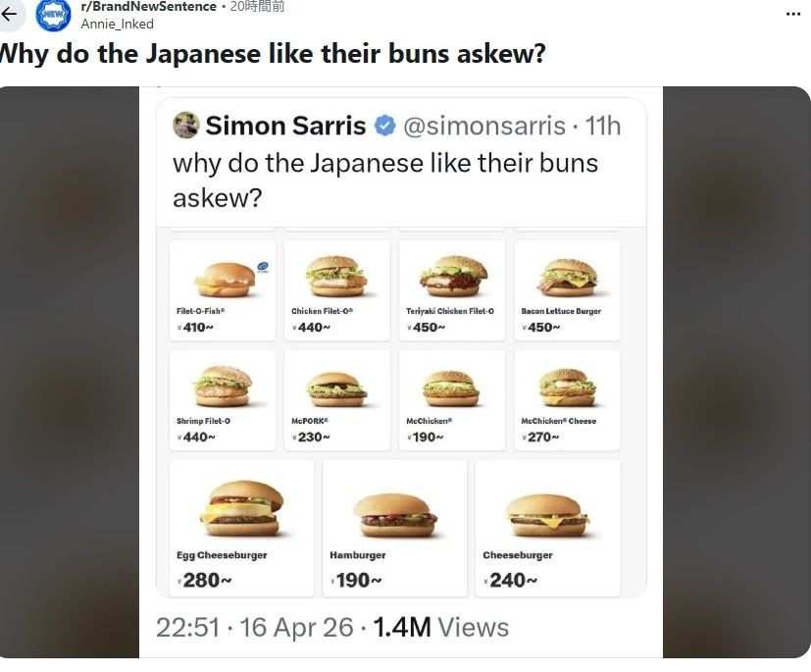Viewport: 811px width, 672px height.
Task: Click the post title text
Action: click(273, 54)
